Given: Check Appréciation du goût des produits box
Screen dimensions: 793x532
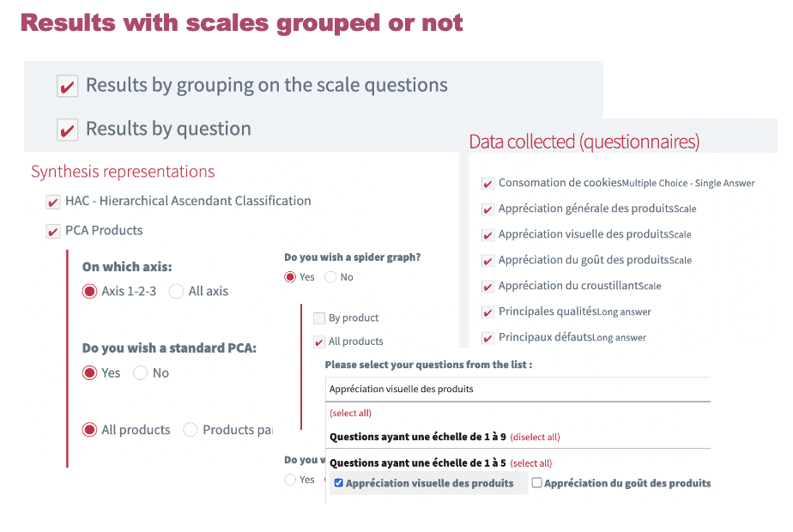Looking at the screenshot, I should coord(536,483).
